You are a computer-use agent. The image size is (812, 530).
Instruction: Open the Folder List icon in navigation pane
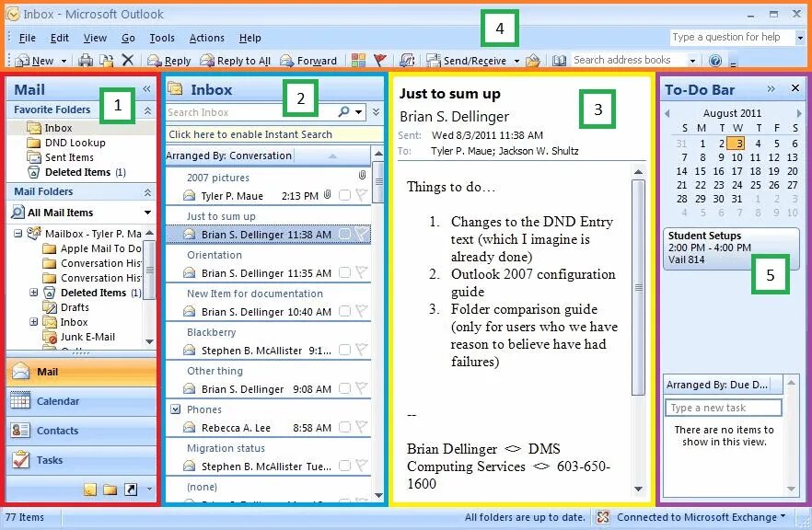pos(110,490)
